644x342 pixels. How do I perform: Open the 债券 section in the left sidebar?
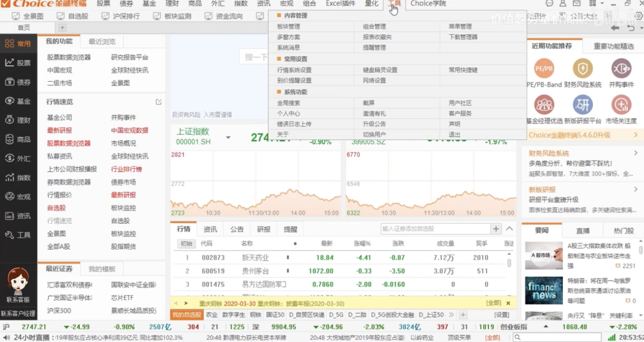[18, 82]
